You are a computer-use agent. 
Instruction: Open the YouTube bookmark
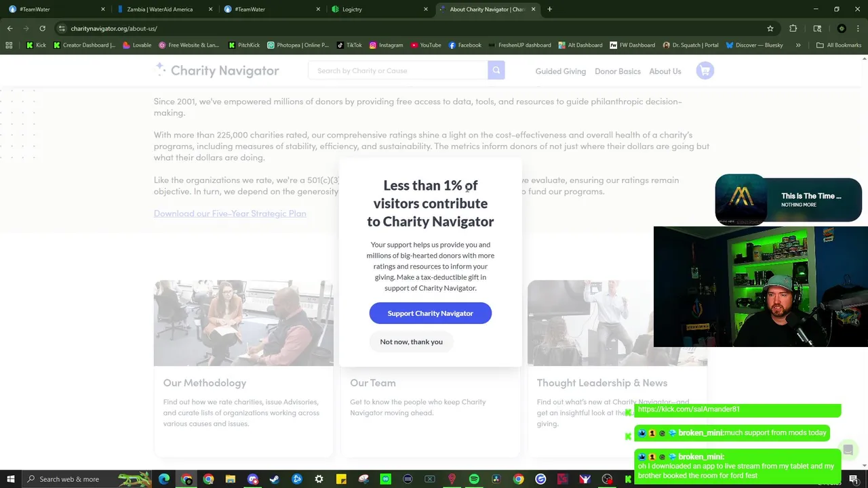425,45
